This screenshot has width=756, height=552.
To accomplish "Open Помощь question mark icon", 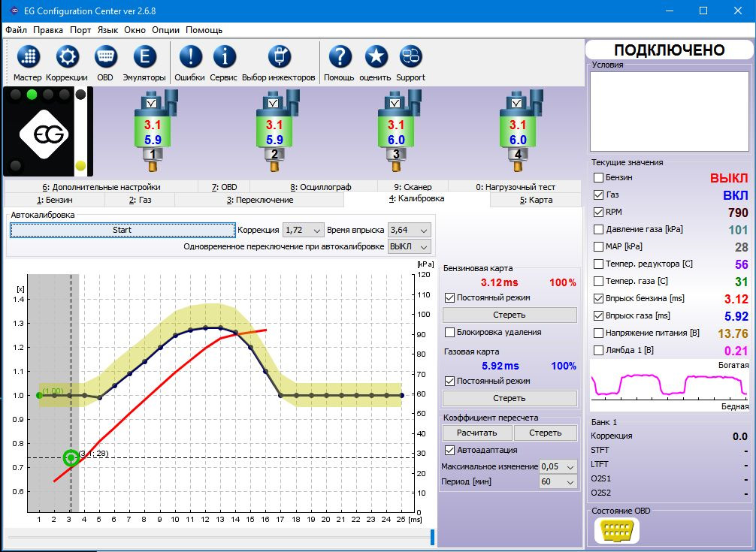I will (x=340, y=57).
